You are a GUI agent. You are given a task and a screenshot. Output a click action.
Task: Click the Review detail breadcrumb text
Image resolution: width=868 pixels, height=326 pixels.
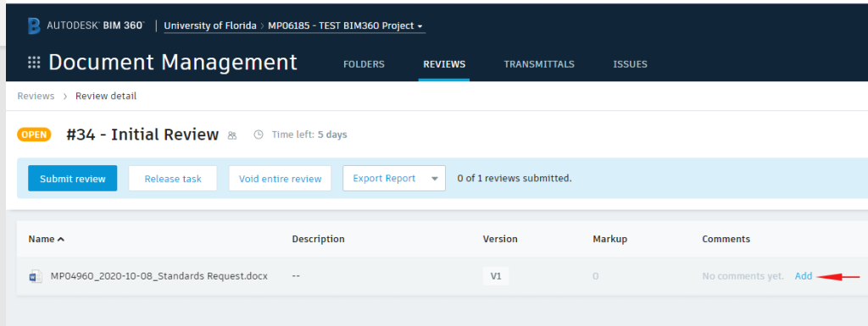tap(106, 97)
